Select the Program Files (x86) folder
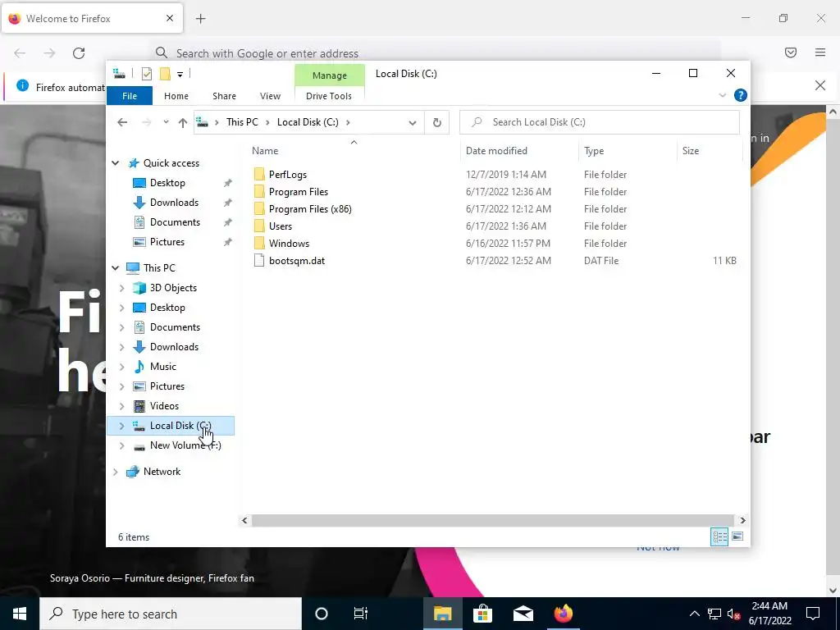The image size is (840, 630). [x=310, y=209]
